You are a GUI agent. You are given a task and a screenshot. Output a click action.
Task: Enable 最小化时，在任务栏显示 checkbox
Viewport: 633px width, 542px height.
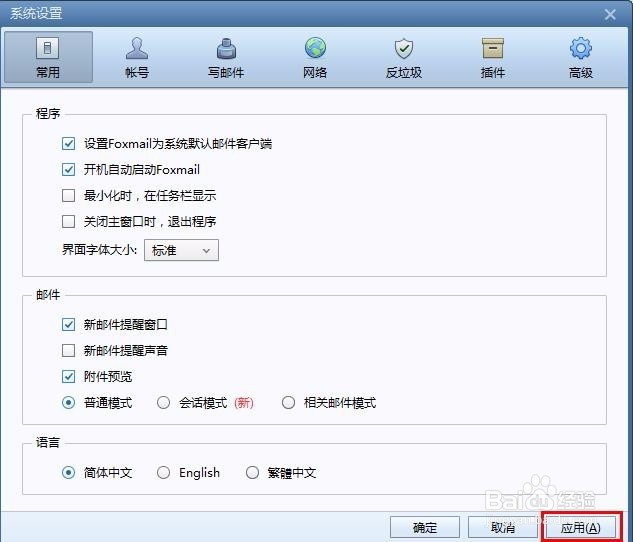(68, 196)
